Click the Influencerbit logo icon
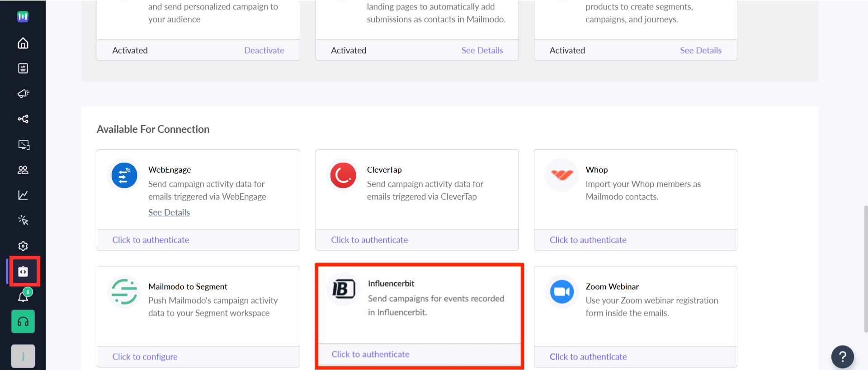The width and height of the screenshot is (868, 370). tap(344, 289)
